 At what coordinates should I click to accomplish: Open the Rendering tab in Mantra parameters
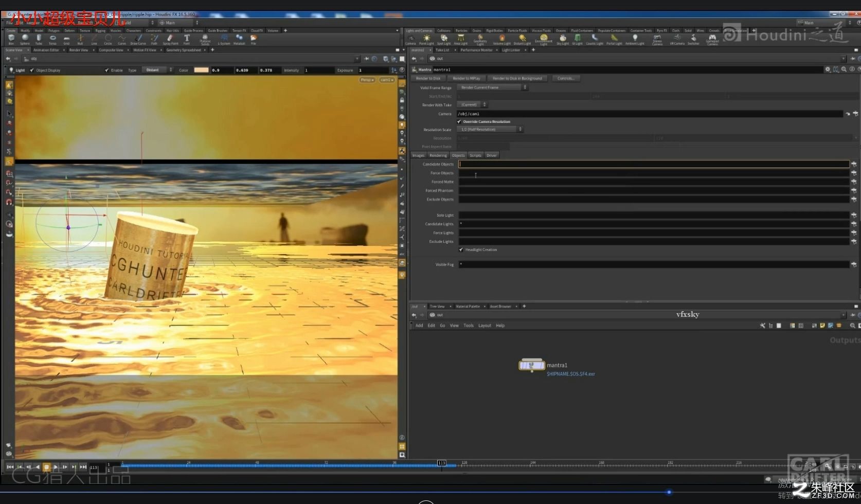(438, 155)
